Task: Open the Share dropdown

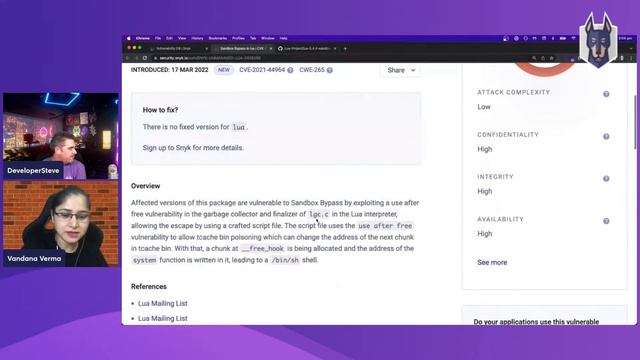Action: click(401, 70)
